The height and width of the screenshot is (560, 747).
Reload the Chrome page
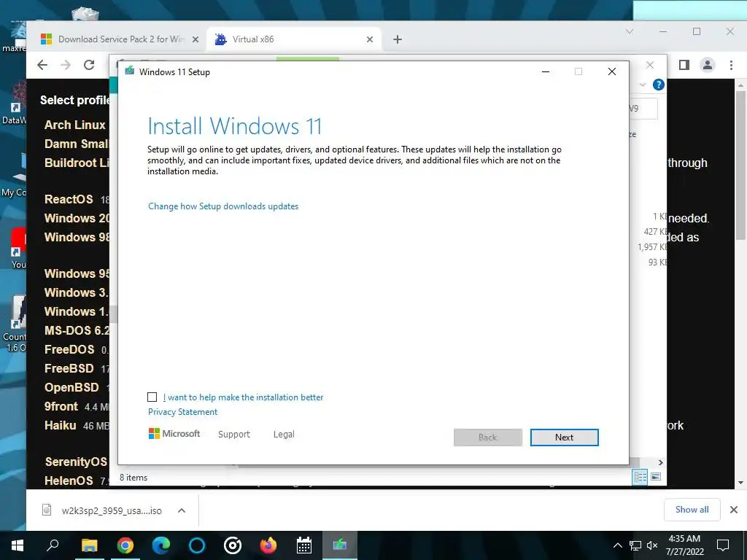pos(89,65)
